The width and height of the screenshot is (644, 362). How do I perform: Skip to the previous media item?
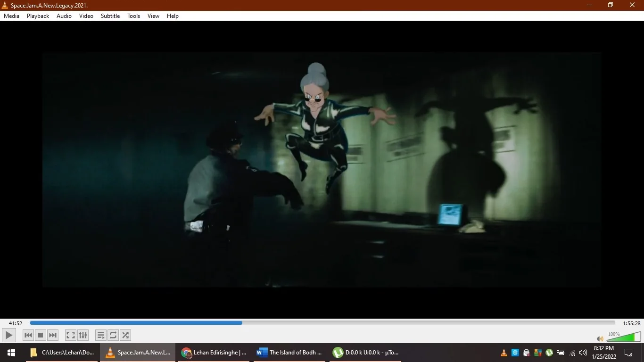click(x=28, y=335)
